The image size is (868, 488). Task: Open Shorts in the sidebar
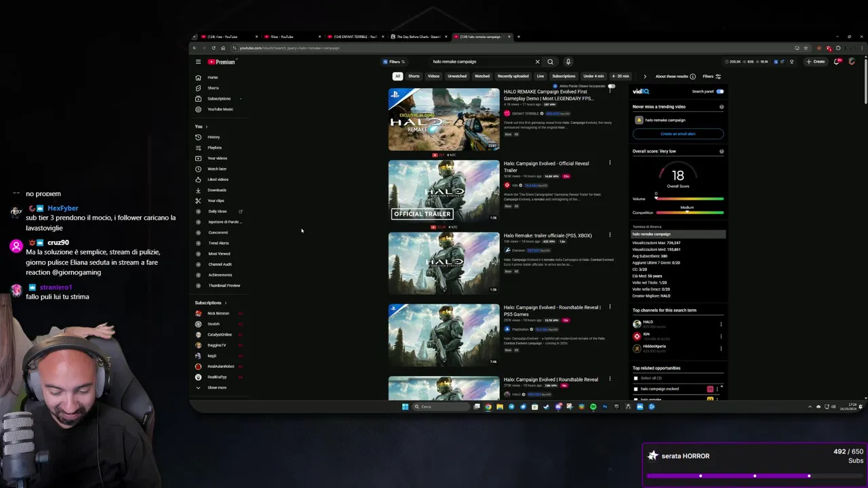(x=213, y=88)
